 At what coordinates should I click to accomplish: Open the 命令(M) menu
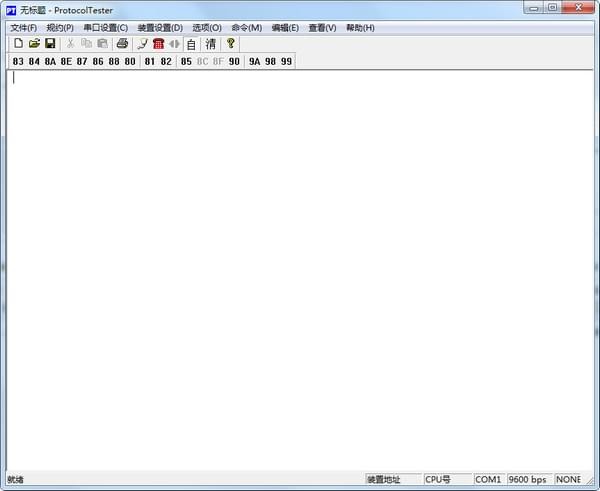tap(247, 28)
